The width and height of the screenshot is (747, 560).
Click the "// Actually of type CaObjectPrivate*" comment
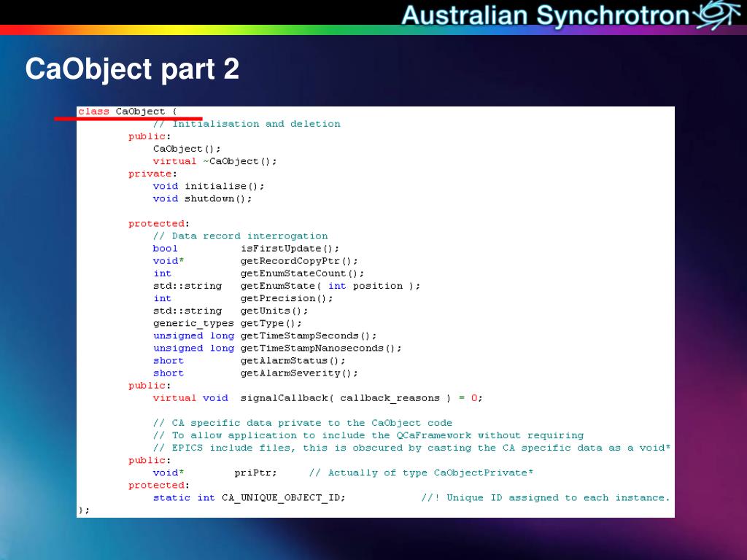click(x=421, y=472)
